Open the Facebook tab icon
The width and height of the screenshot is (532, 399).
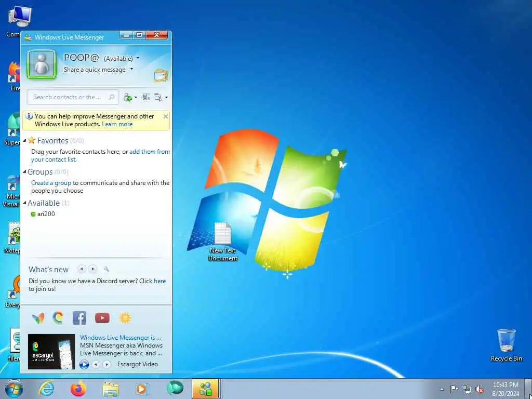coord(79,318)
